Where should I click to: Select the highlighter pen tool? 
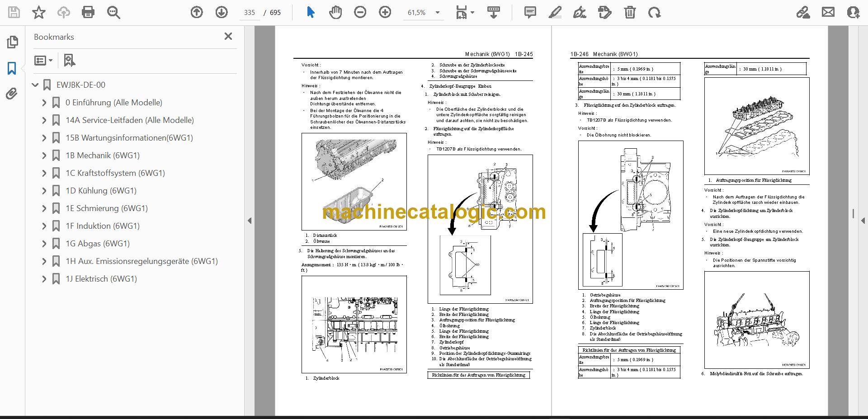pyautogui.click(x=555, y=12)
